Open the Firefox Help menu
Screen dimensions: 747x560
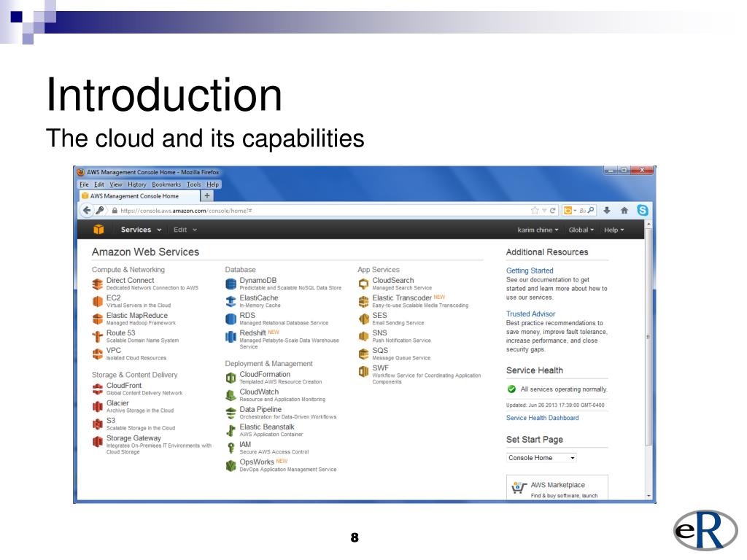(x=213, y=184)
